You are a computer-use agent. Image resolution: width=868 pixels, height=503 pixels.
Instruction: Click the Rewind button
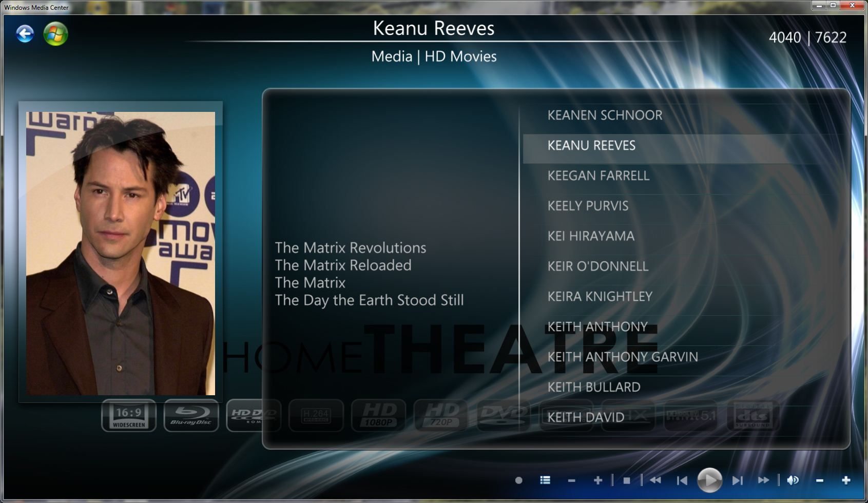pyautogui.click(x=655, y=480)
